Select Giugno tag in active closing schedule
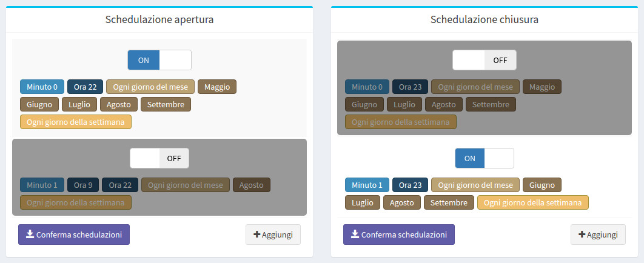 click(542, 185)
